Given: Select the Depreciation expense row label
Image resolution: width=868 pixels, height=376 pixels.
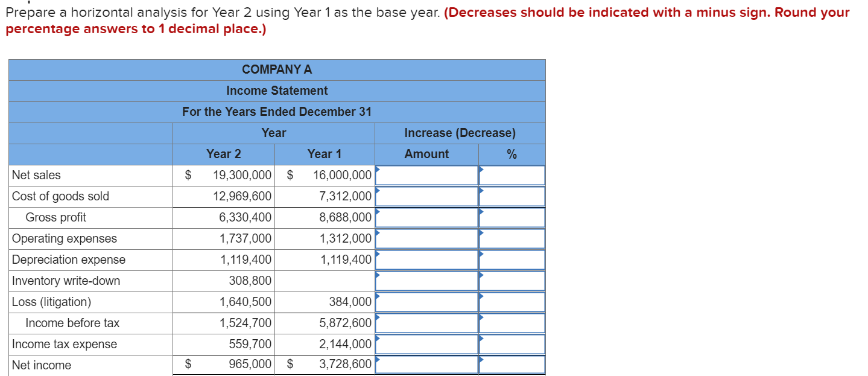Looking at the screenshot, I should click(69, 260).
